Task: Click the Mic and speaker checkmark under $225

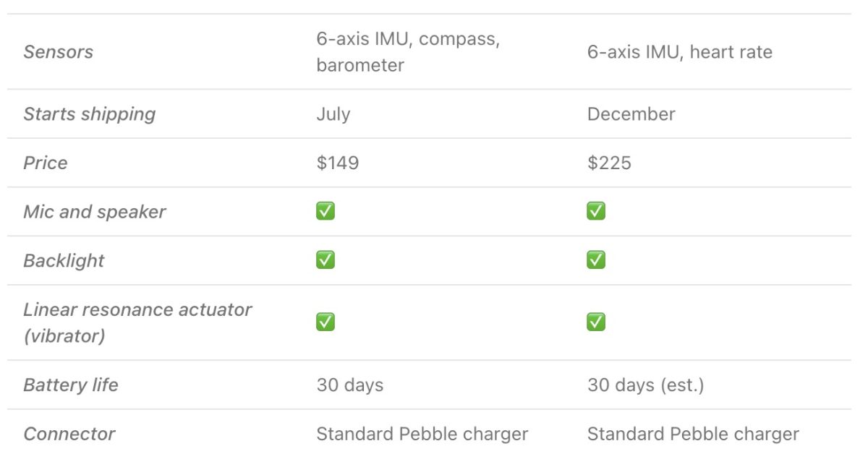Action: click(596, 211)
